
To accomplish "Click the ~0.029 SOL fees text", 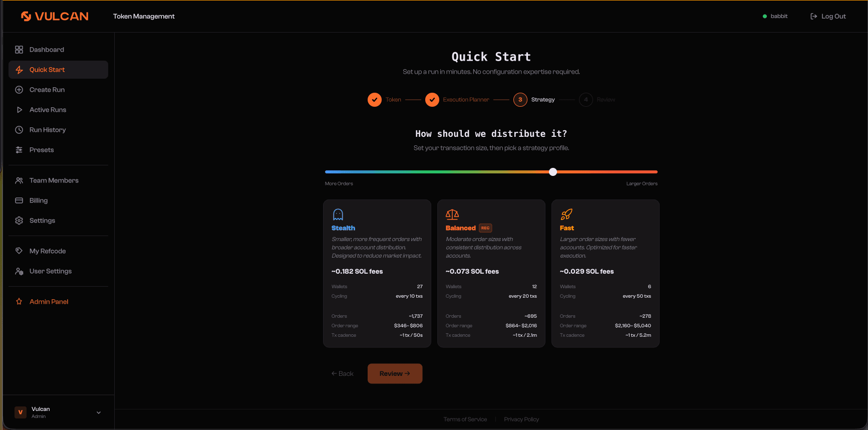I will (x=587, y=272).
